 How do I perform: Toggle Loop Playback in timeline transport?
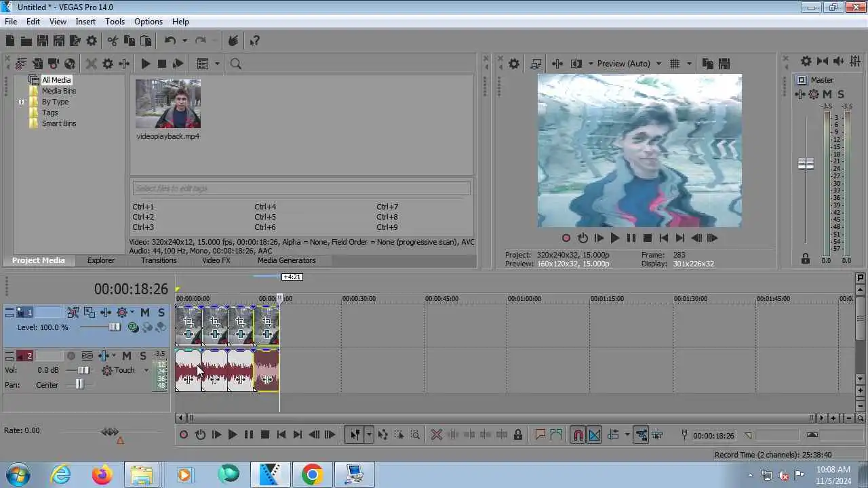click(200, 435)
